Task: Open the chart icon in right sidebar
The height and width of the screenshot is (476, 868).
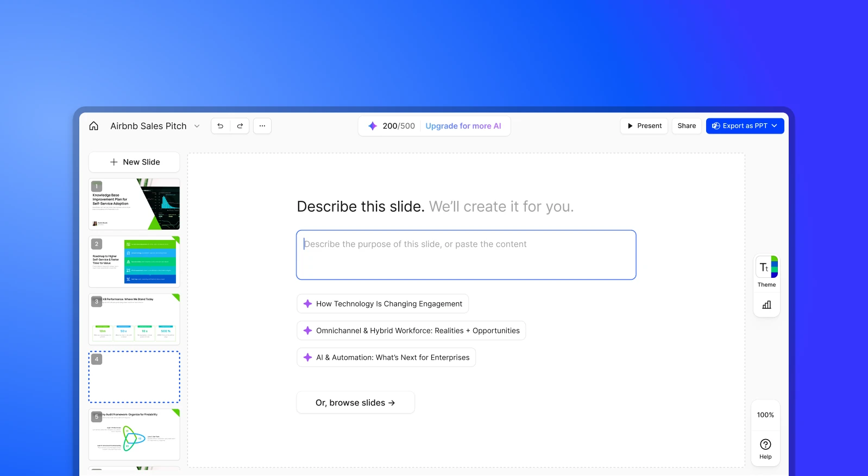Action: [x=766, y=305]
